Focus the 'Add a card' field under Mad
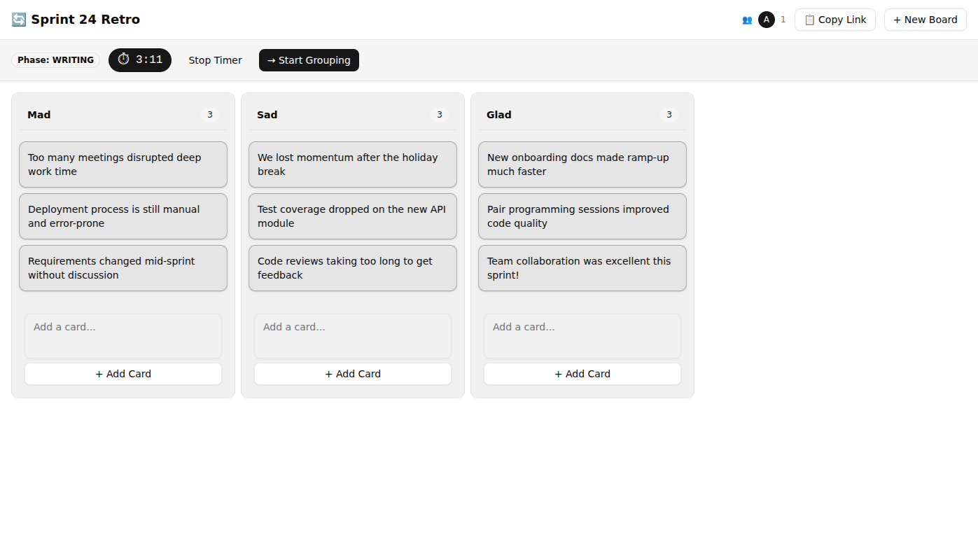Image resolution: width=978 pixels, height=560 pixels. pos(123,335)
